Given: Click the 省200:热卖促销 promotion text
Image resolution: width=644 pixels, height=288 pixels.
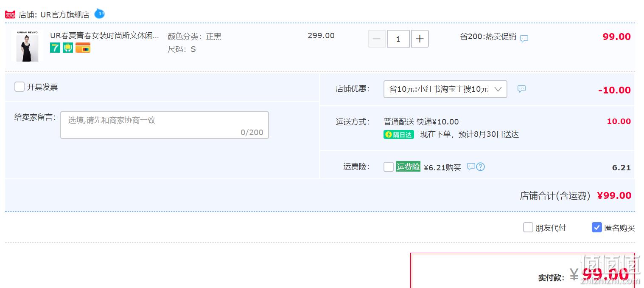Looking at the screenshot, I should [488, 37].
